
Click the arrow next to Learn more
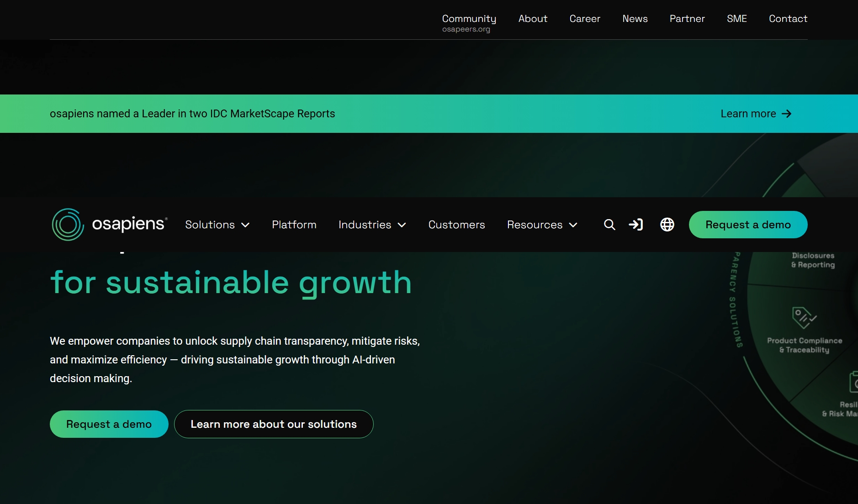(x=787, y=114)
